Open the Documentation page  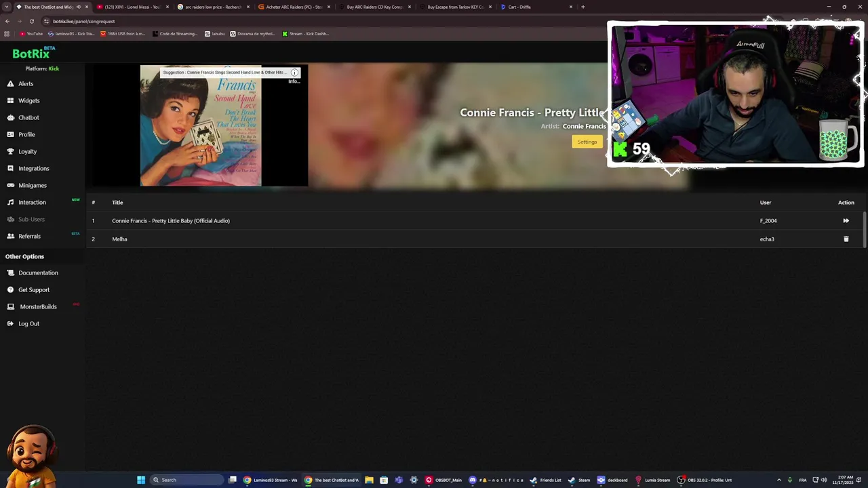33,272
